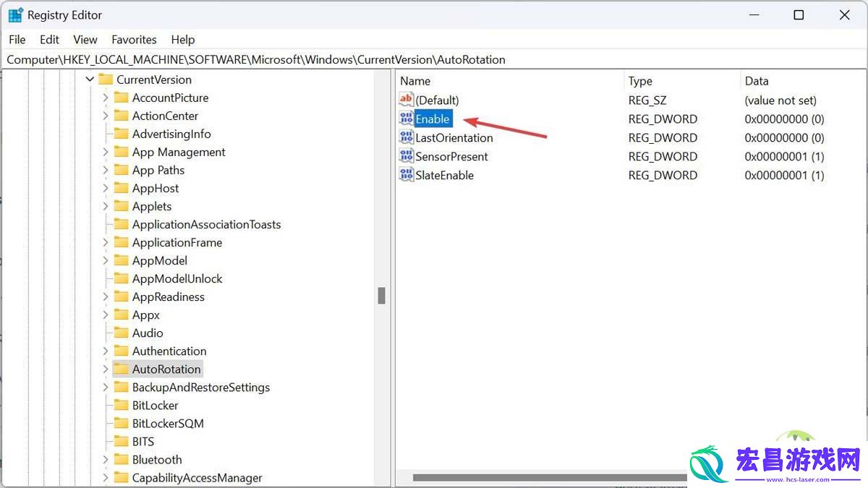Click the Registry Editor app icon in title bar
868x488 pixels.
tap(15, 15)
